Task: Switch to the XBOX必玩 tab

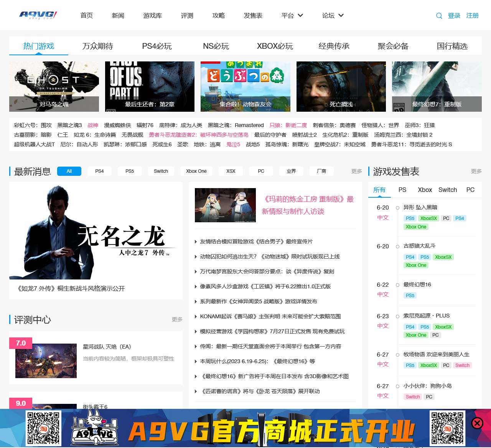Action: (x=275, y=46)
